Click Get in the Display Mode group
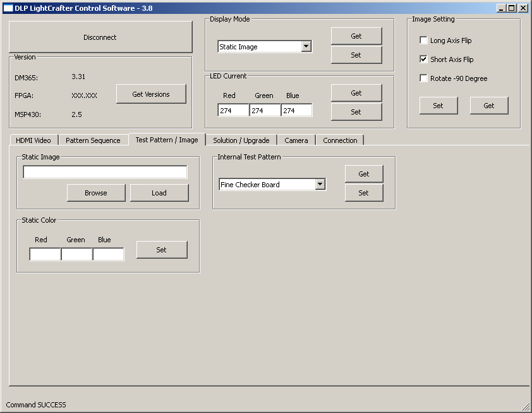This screenshot has height=413, width=532. pyautogui.click(x=356, y=36)
